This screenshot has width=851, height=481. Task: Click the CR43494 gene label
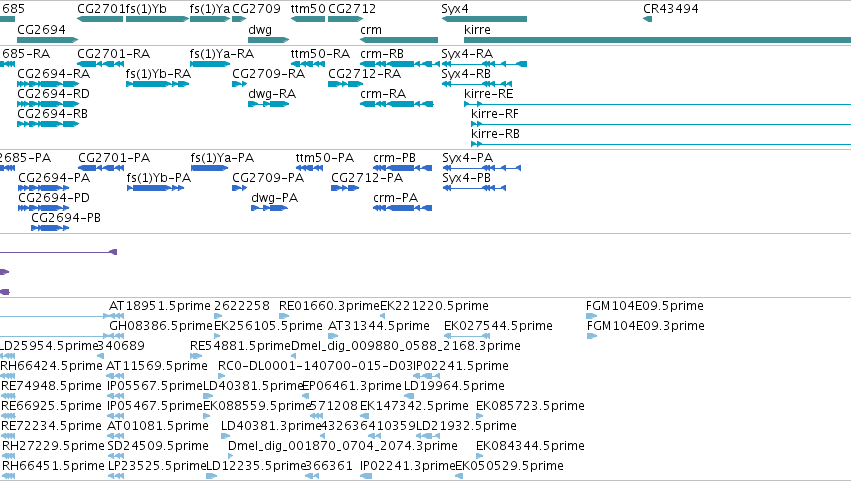(671, 9)
